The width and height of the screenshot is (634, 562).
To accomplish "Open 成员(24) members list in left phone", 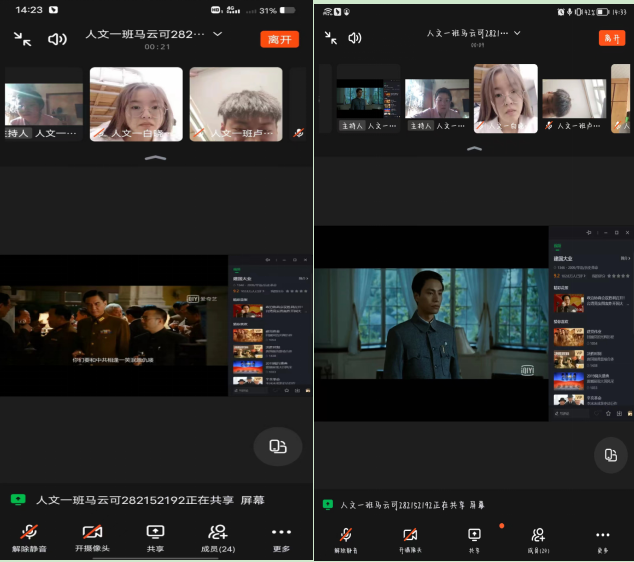I will point(218,539).
